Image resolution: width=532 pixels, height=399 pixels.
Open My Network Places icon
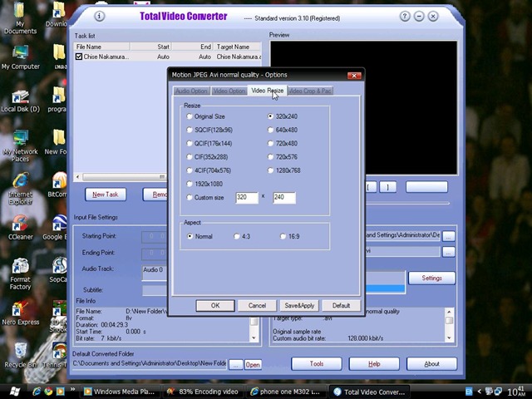[x=20, y=146]
